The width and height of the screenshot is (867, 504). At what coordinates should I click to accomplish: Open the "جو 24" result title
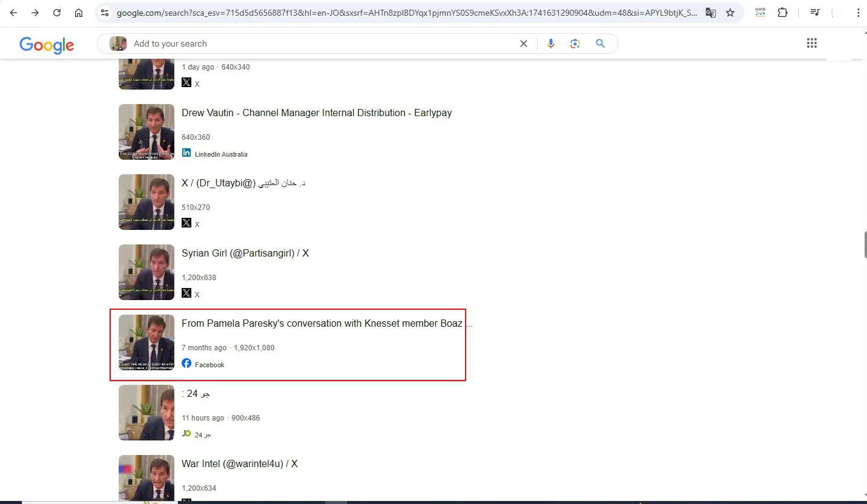(x=196, y=394)
